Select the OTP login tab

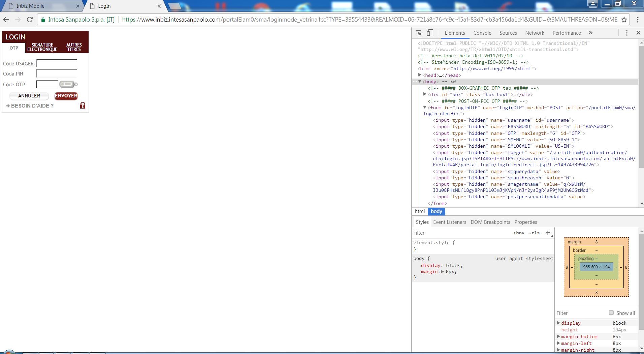click(14, 48)
